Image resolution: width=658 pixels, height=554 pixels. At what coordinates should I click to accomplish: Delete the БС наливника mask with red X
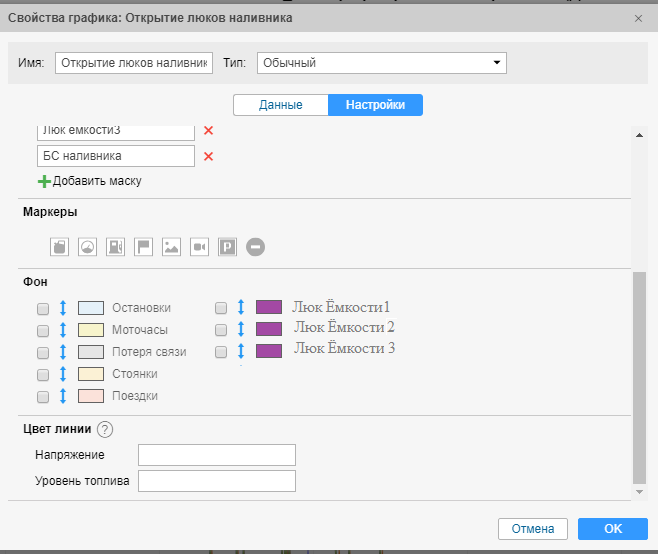[x=209, y=156]
